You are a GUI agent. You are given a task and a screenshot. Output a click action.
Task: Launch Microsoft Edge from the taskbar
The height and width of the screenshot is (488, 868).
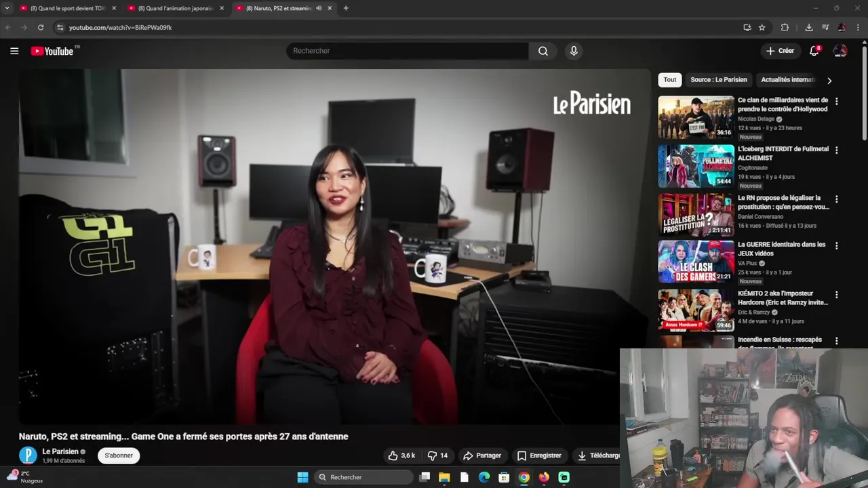(x=484, y=477)
